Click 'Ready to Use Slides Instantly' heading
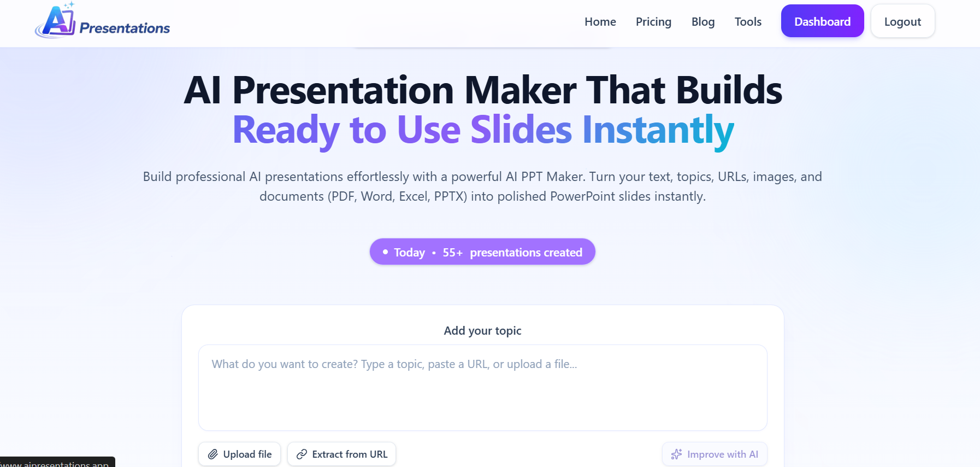 (x=483, y=130)
